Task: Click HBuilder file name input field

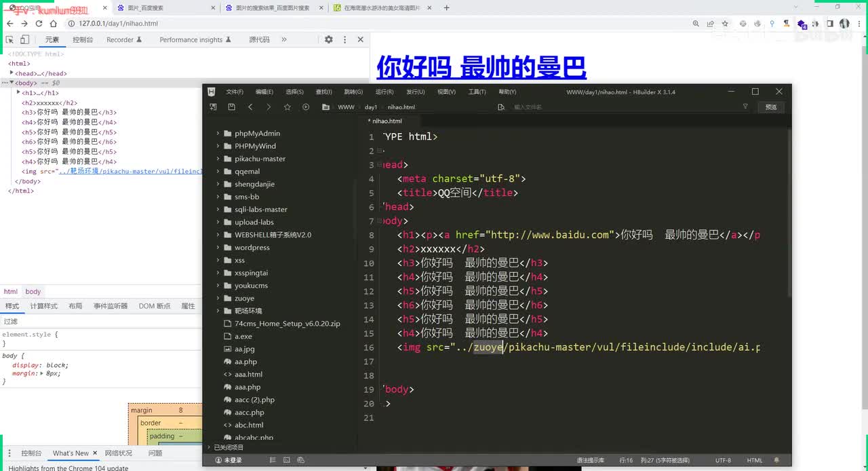Action: coord(624,107)
